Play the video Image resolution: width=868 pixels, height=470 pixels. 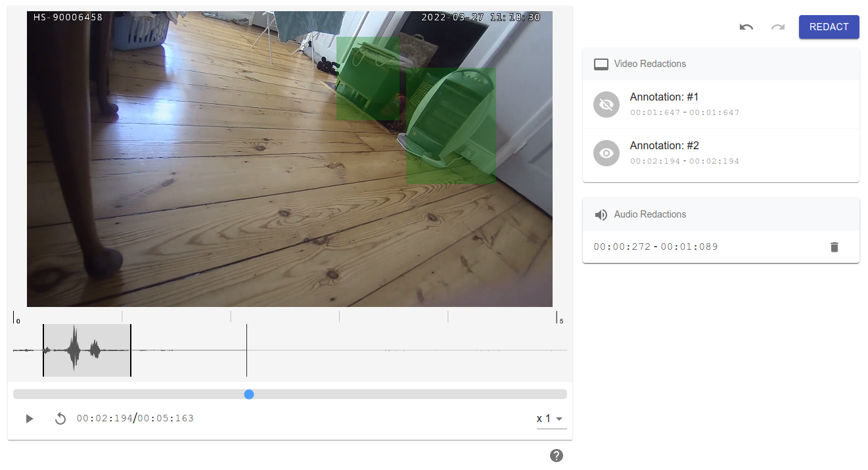click(29, 419)
